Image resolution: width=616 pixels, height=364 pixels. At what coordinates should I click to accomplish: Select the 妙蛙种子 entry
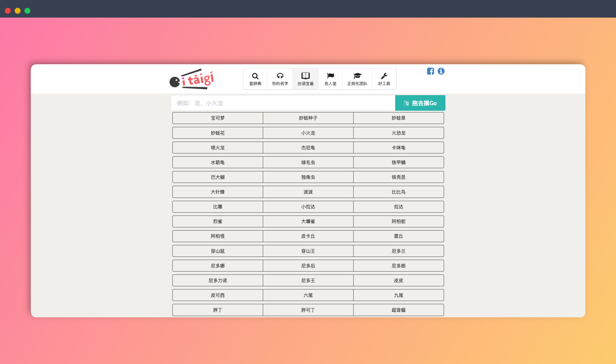308,118
